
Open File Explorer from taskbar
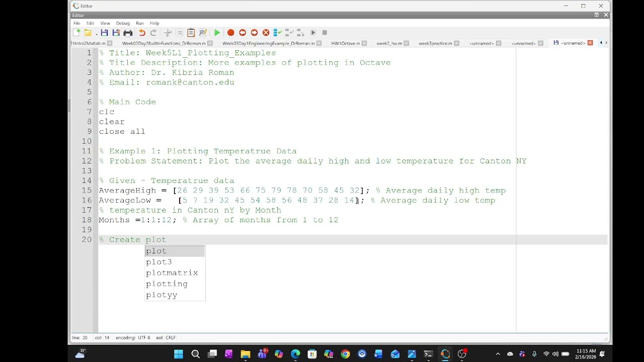pos(246,354)
